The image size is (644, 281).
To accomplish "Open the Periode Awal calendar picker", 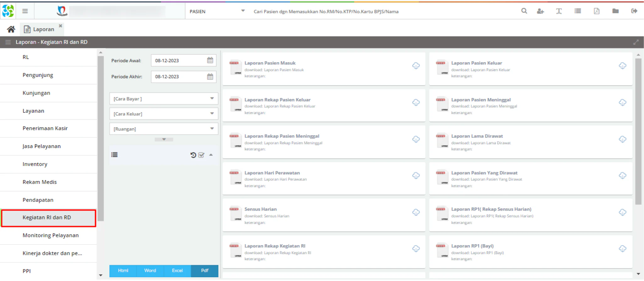I will 210,60.
